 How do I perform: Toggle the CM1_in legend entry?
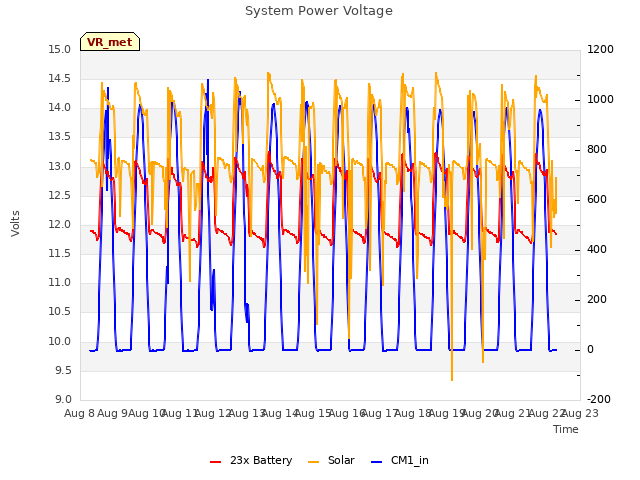(x=400, y=460)
